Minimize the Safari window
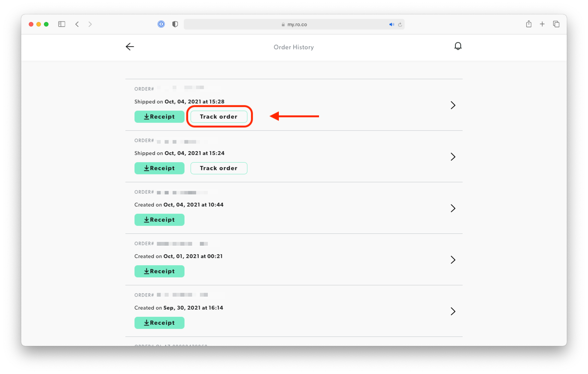 pyautogui.click(x=39, y=24)
